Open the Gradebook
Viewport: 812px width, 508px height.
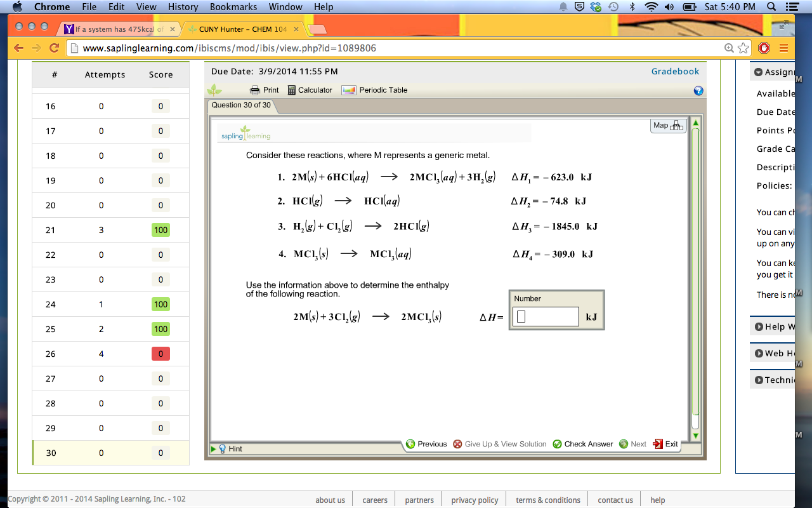point(674,72)
